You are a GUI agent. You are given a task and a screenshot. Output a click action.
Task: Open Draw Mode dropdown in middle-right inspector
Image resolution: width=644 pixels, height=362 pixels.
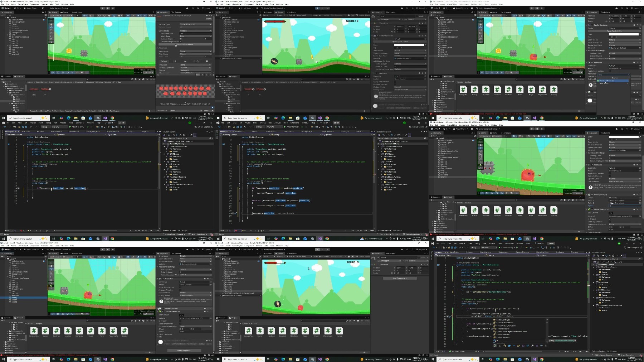(625, 142)
